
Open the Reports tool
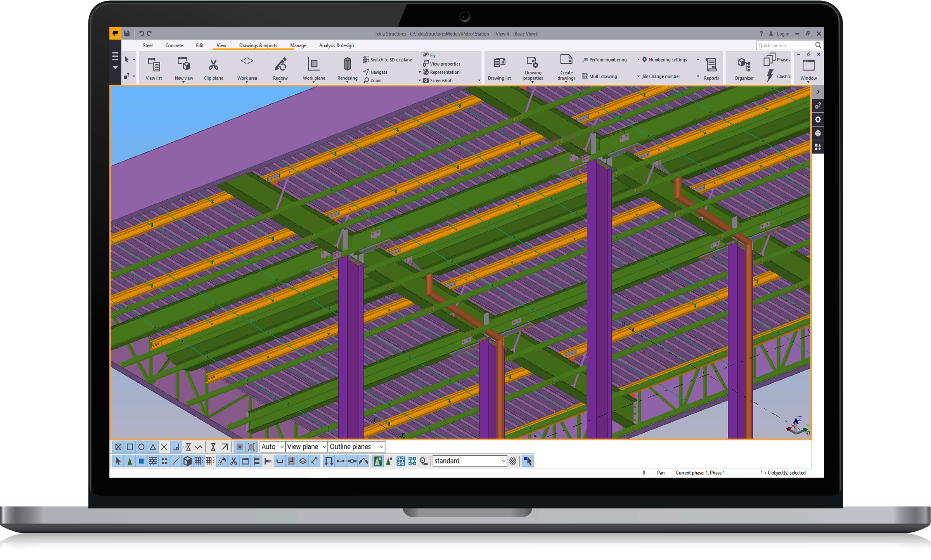(711, 69)
